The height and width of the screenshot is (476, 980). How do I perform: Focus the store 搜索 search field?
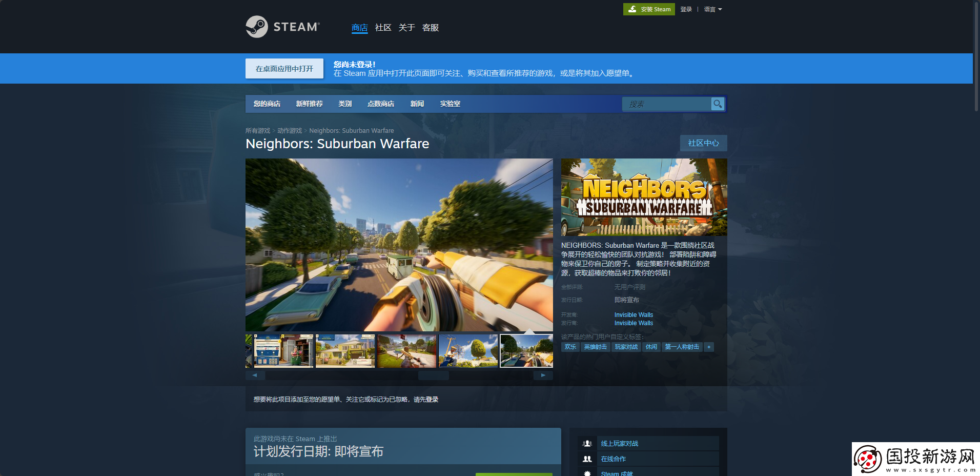point(667,104)
